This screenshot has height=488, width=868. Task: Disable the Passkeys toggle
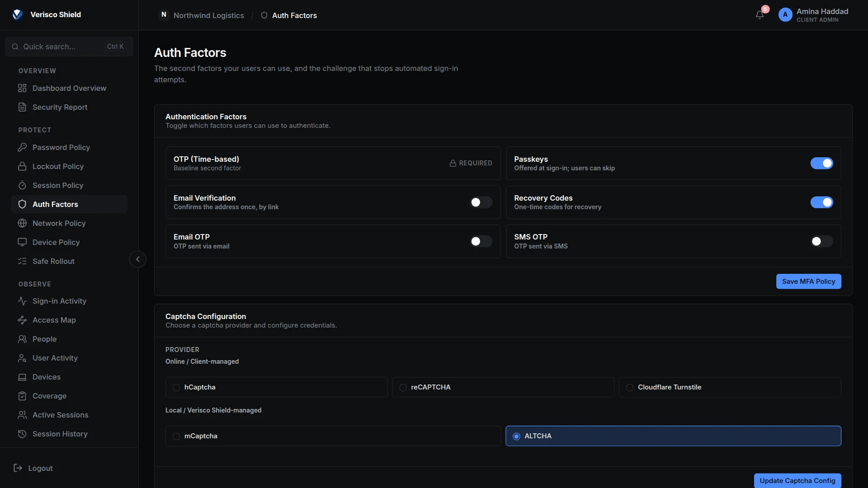click(x=821, y=163)
